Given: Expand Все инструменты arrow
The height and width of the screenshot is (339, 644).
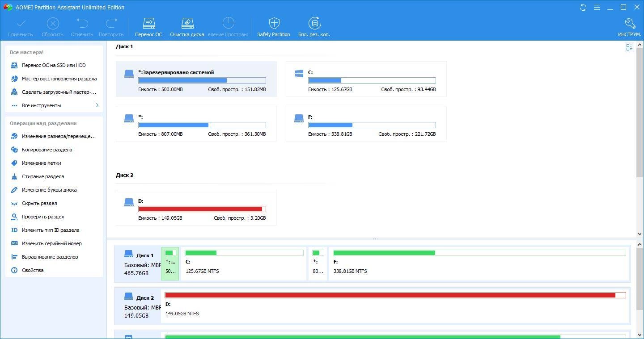Looking at the screenshot, I should [97, 105].
